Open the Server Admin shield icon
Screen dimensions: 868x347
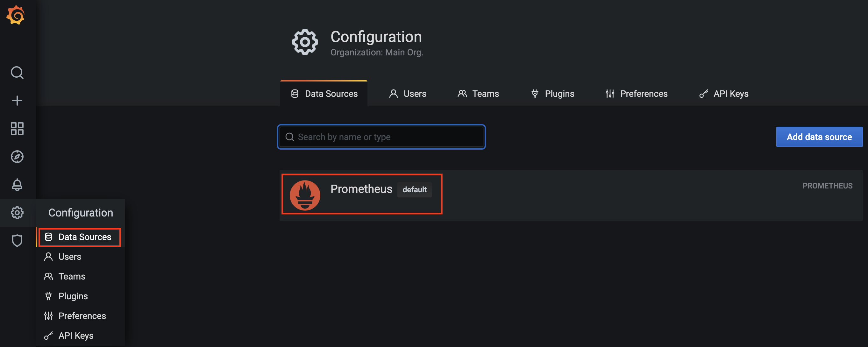point(17,241)
